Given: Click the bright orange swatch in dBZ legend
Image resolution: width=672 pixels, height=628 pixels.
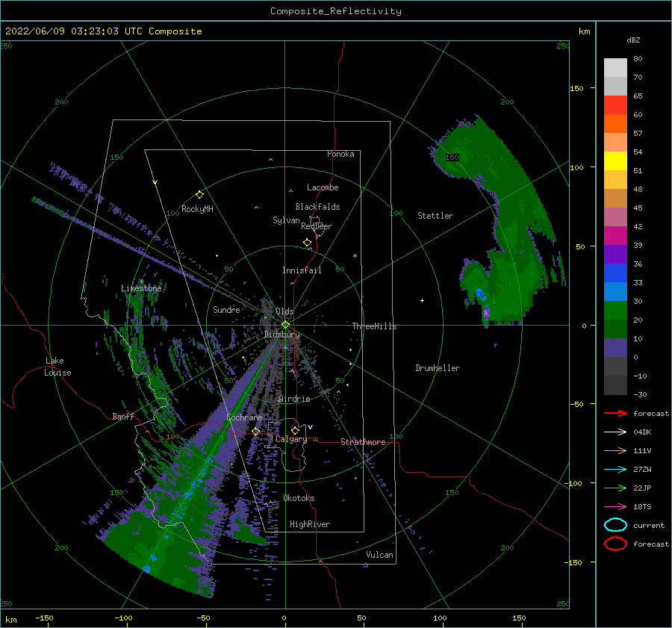Looking at the screenshot, I should pos(615,124).
